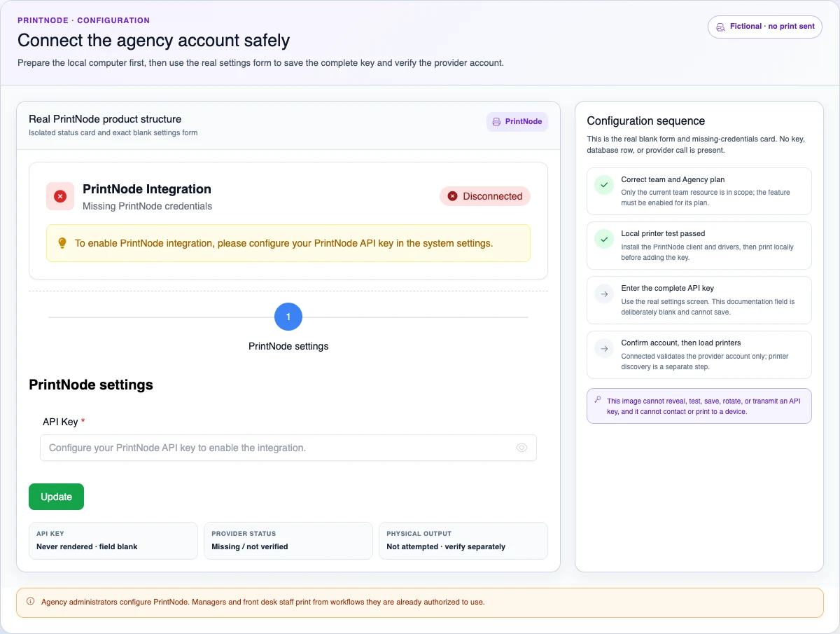Toggle API key visibility eye icon

click(x=521, y=448)
